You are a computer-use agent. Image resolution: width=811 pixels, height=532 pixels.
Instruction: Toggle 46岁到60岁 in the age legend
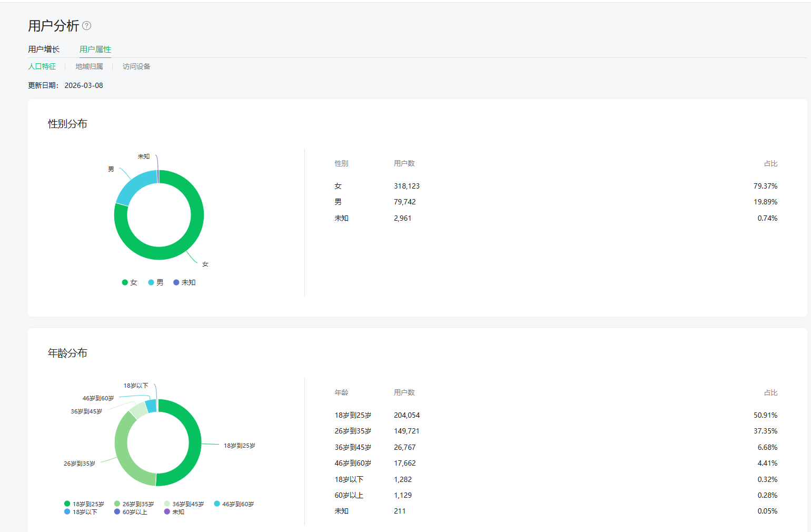coord(234,504)
